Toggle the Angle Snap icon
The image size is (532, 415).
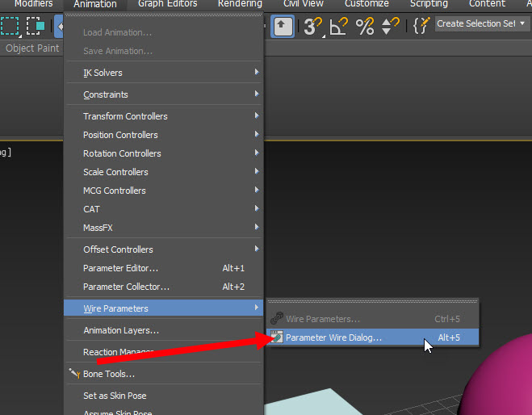(338, 26)
